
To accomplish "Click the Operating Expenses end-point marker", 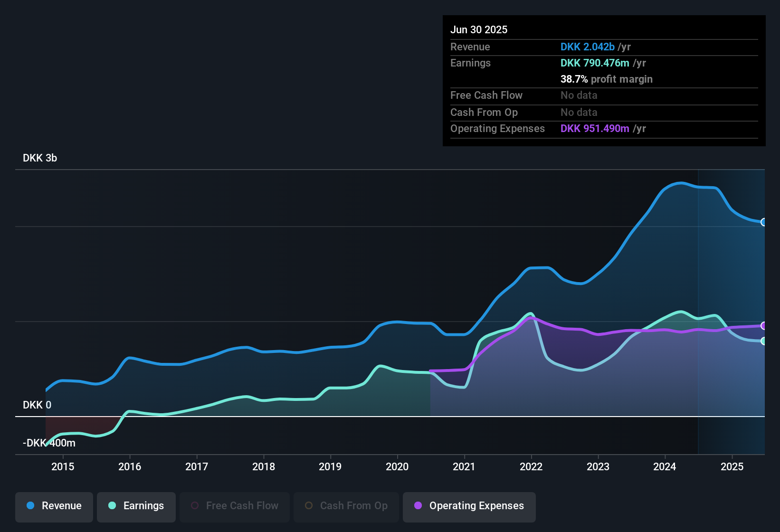I will 764,325.
